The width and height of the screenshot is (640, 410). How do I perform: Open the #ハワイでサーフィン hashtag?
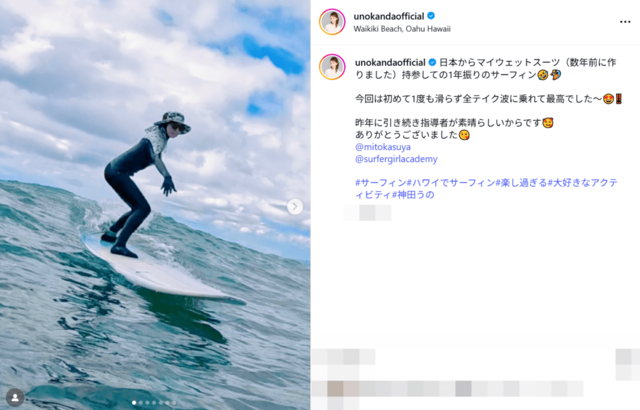(x=451, y=183)
